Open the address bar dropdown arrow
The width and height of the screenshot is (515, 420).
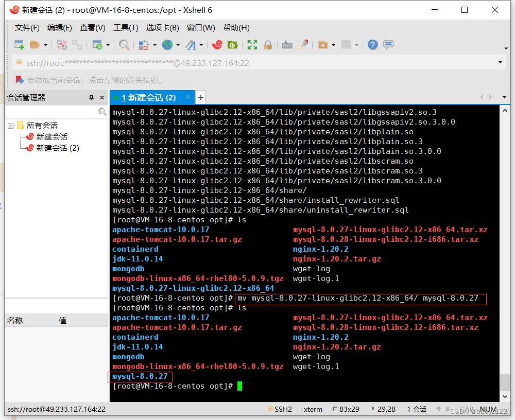pyautogui.click(x=500, y=62)
